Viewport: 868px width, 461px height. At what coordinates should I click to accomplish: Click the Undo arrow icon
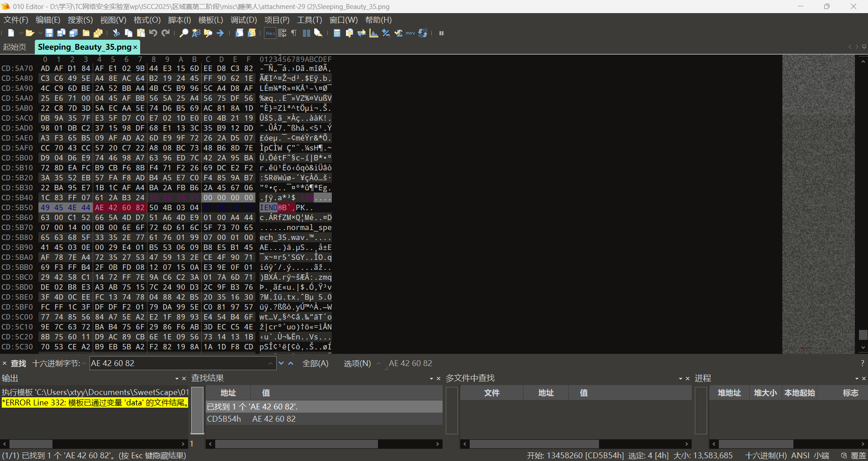click(x=153, y=33)
